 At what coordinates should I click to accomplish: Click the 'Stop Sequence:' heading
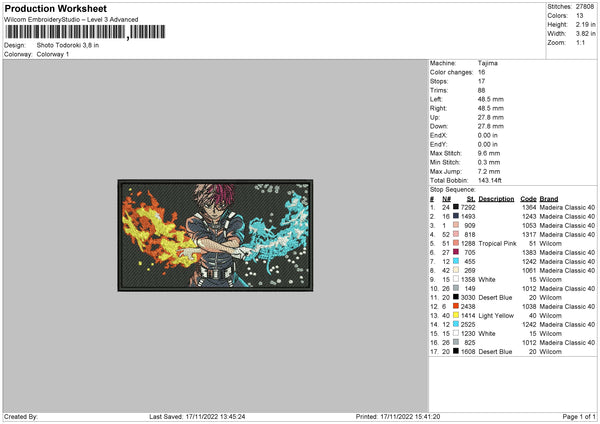tap(453, 190)
